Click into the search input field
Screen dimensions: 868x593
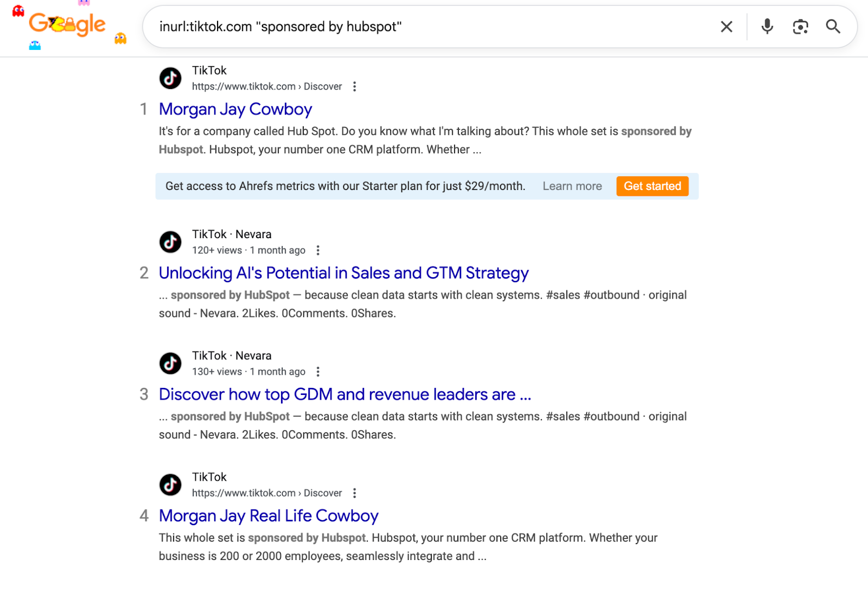[x=434, y=27]
